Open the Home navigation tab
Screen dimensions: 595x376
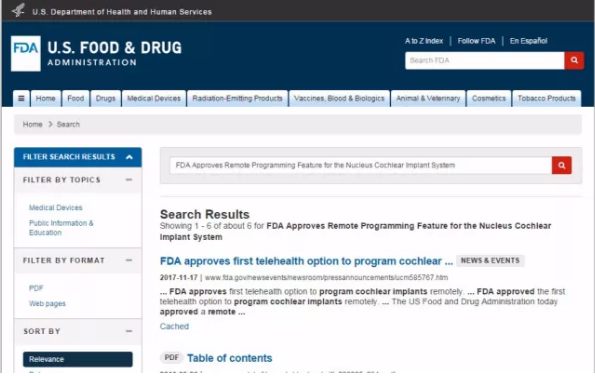(46, 99)
